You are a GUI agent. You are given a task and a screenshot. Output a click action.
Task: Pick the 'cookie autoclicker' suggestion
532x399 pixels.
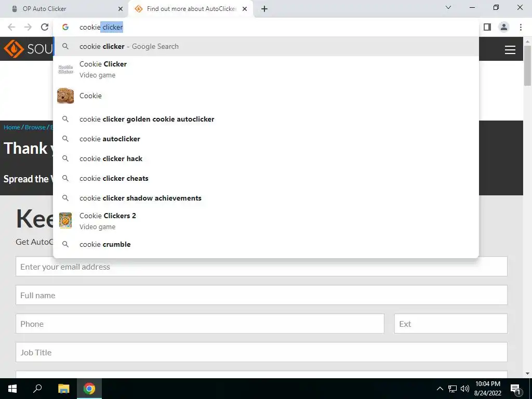point(266,139)
